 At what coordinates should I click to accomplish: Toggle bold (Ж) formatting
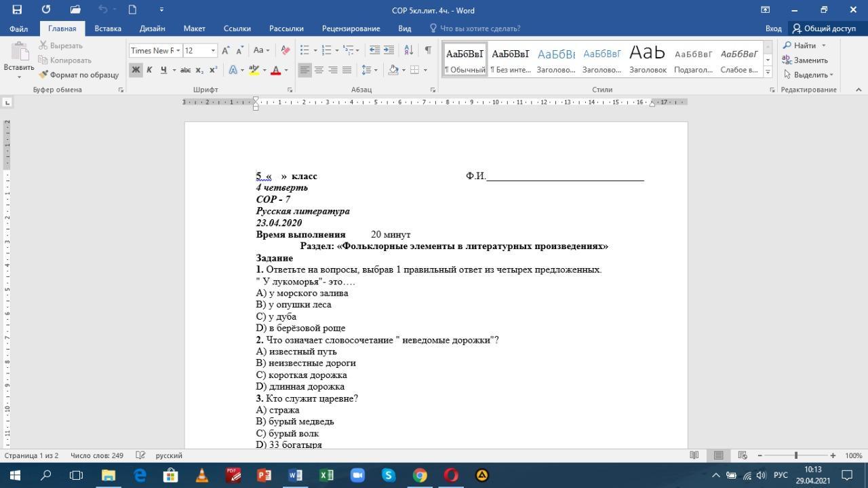(x=136, y=70)
